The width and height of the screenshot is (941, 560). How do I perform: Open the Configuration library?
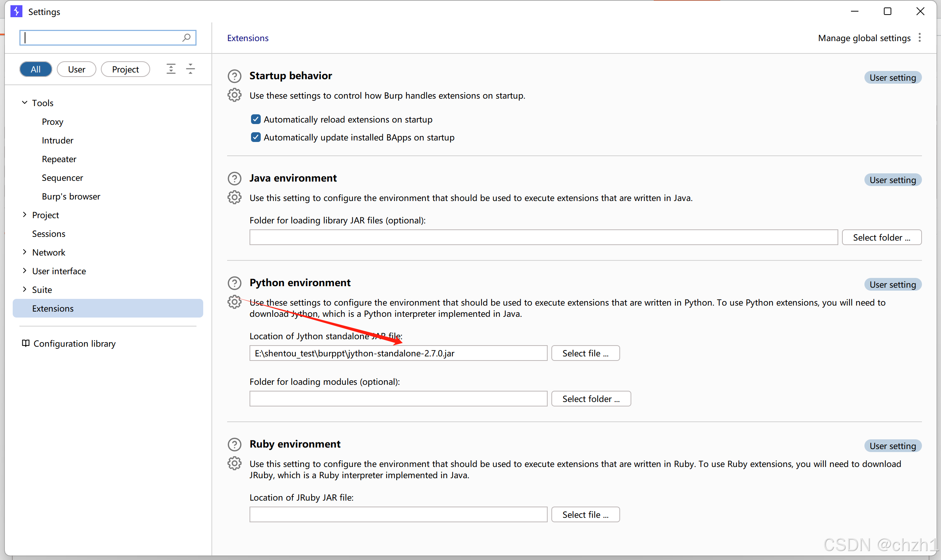point(74,343)
